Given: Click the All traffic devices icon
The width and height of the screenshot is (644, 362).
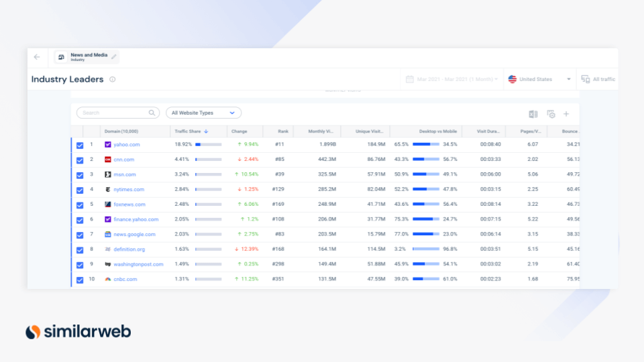Looking at the screenshot, I should [x=586, y=79].
